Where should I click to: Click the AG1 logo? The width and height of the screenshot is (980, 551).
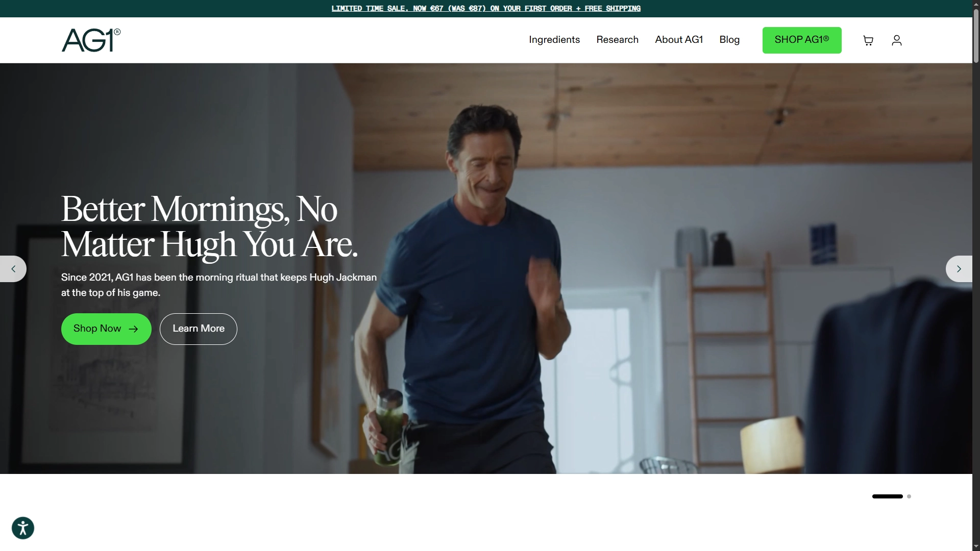click(91, 40)
